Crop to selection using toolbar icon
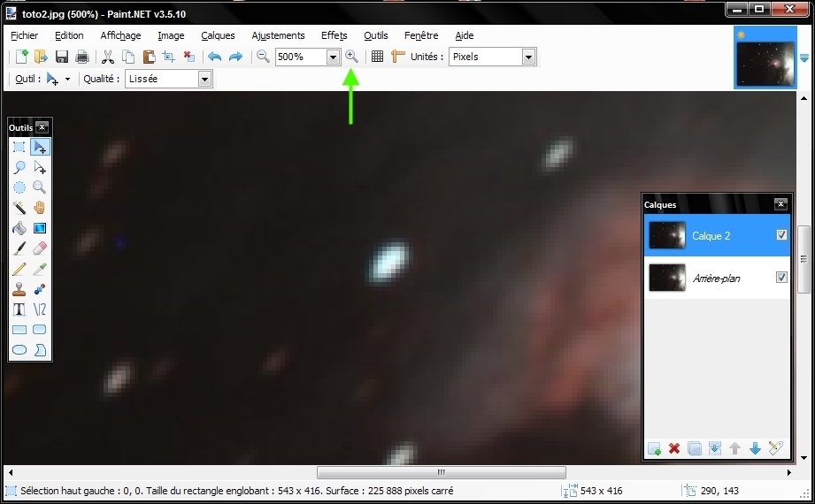The height and width of the screenshot is (504, 815). click(168, 57)
